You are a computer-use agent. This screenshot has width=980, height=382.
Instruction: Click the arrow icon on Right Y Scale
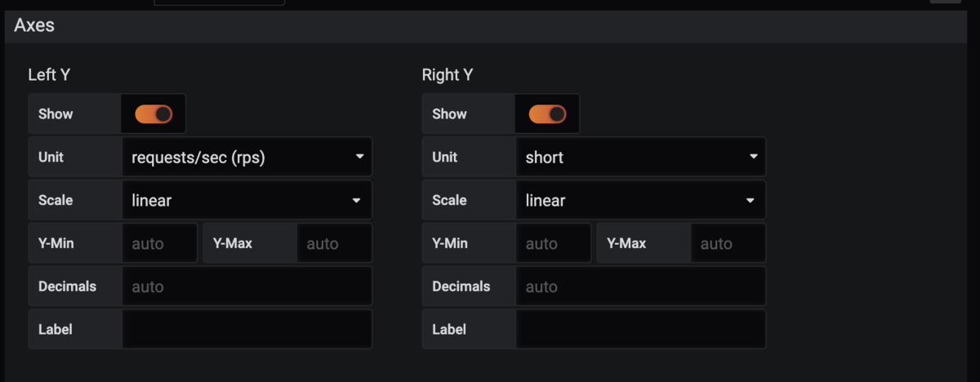(750, 200)
